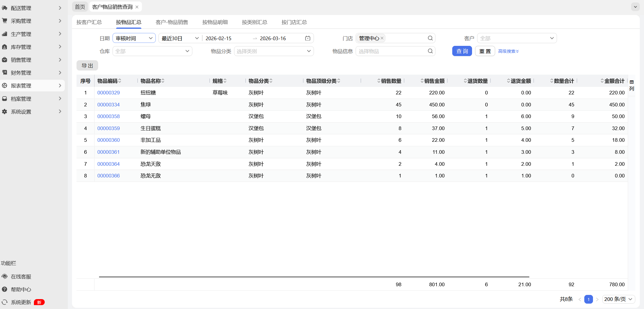Image resolution: width=644 pixels, height=309 pixels.
Task: Sort table by 金额合计 column
Action: click(614, 81)
